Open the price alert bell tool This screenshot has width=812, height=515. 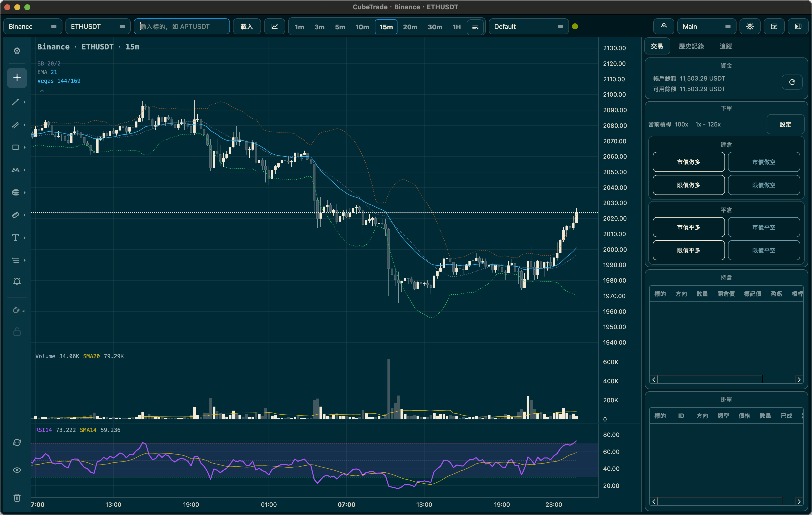(17, 281)
